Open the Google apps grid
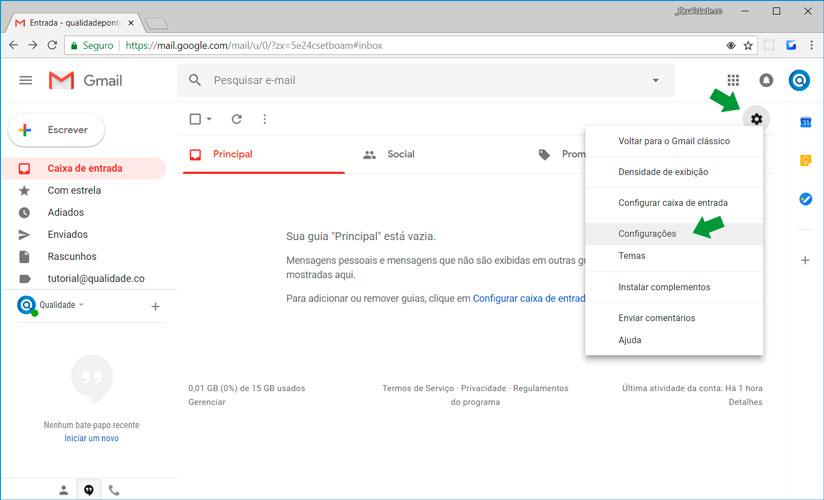This screenshot has height=500, width=824. 733,80
